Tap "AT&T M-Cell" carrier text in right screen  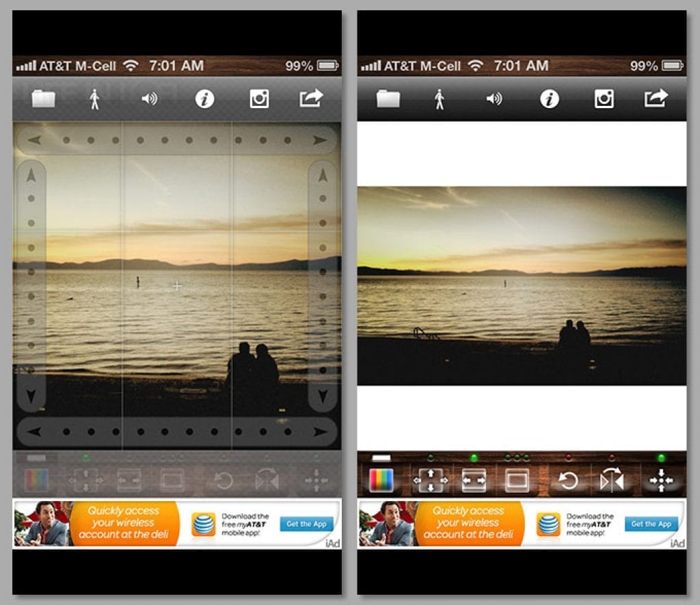tap(422, 66)
